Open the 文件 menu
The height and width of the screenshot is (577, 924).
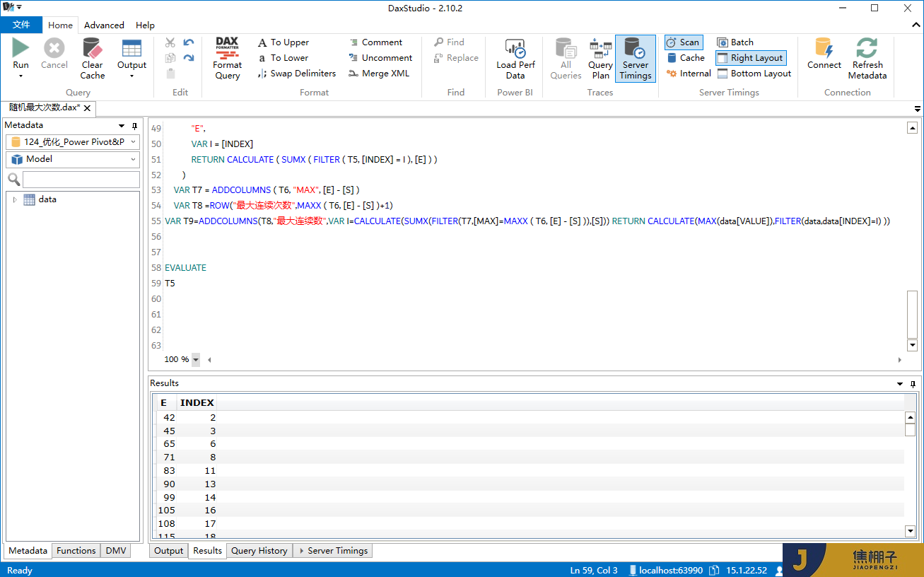[x=21, y=25]
